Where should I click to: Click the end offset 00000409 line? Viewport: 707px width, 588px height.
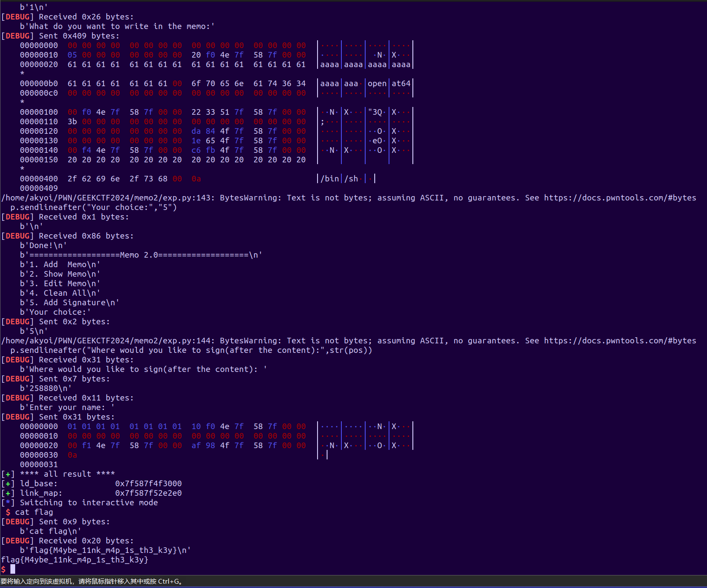pyautogui.click(x=39, y=188)
